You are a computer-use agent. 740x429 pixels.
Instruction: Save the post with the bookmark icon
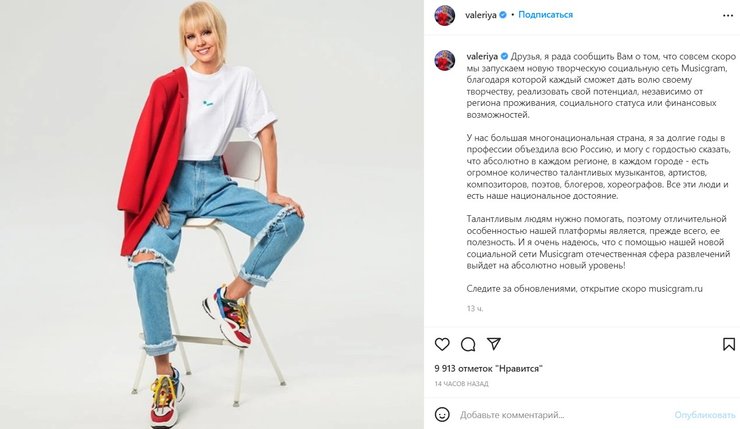click(729, 344)
